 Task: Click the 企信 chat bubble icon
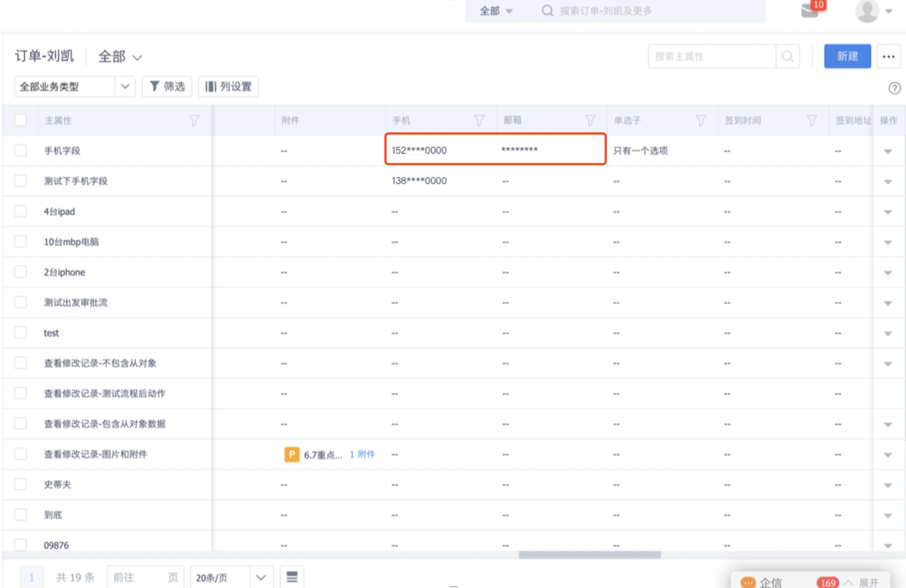tap(748, 582)
